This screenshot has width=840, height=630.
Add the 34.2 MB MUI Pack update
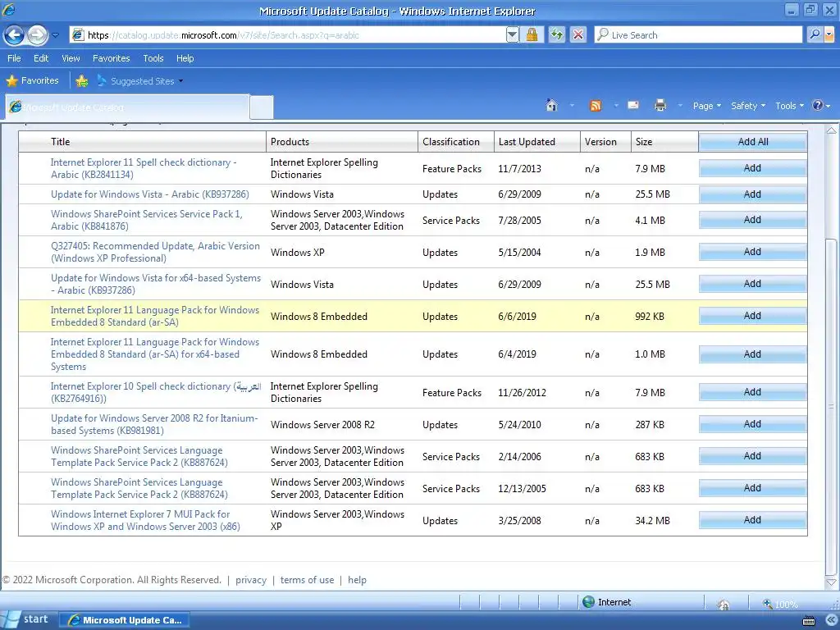[753, 520]
